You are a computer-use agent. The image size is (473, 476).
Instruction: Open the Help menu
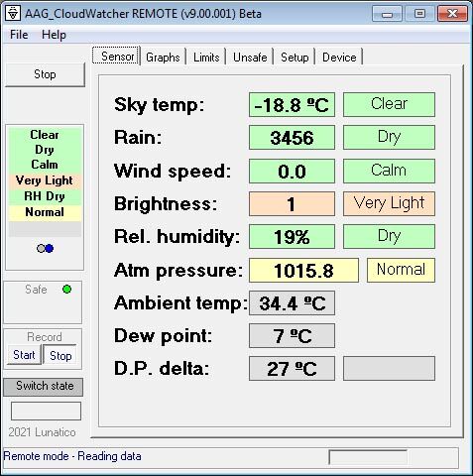click(54, 35)
